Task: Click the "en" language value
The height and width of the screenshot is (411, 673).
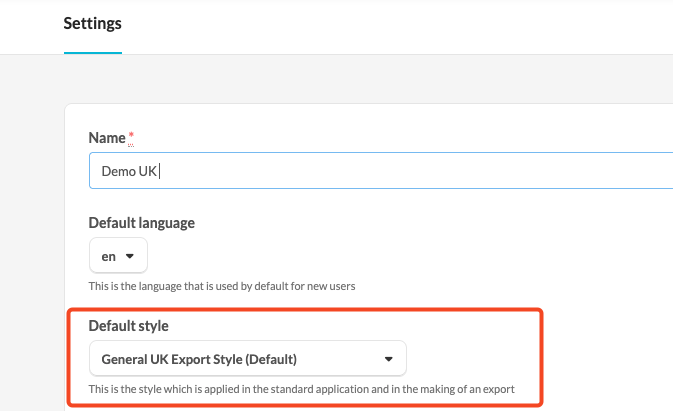Action: 108,256
